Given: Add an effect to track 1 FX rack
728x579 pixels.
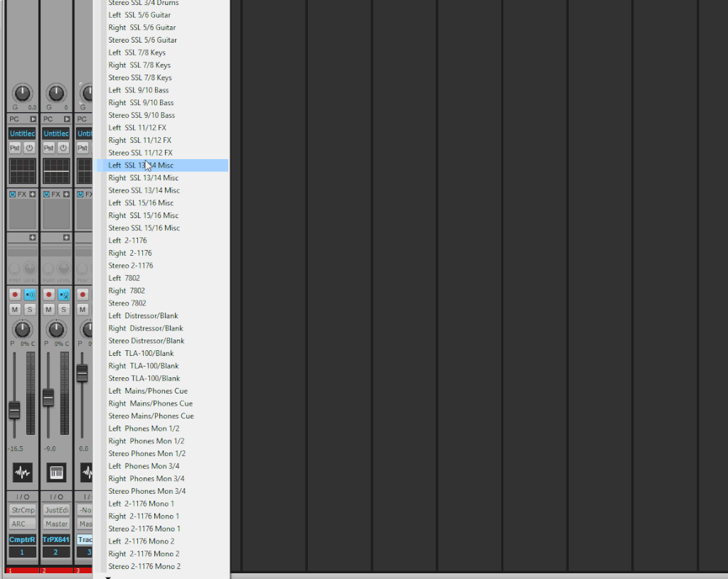Looking at the screenshot, I should (x=32, y=194).
